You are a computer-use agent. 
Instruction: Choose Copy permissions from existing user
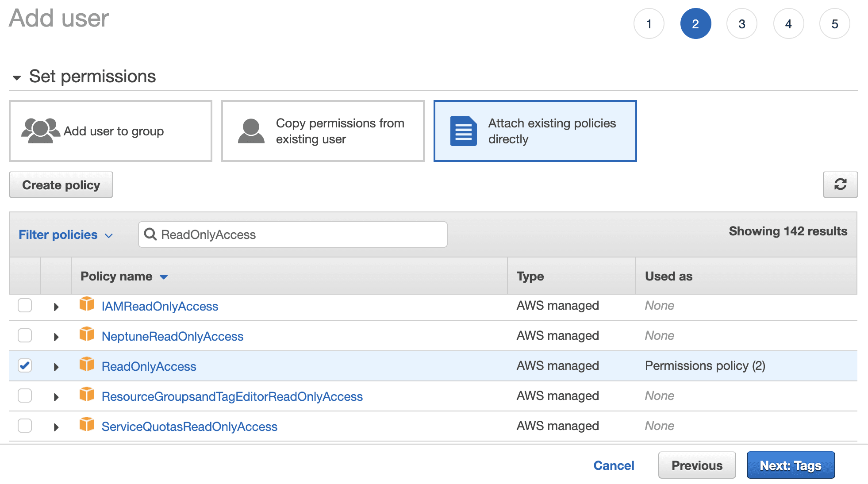click(x=323, y=131)
